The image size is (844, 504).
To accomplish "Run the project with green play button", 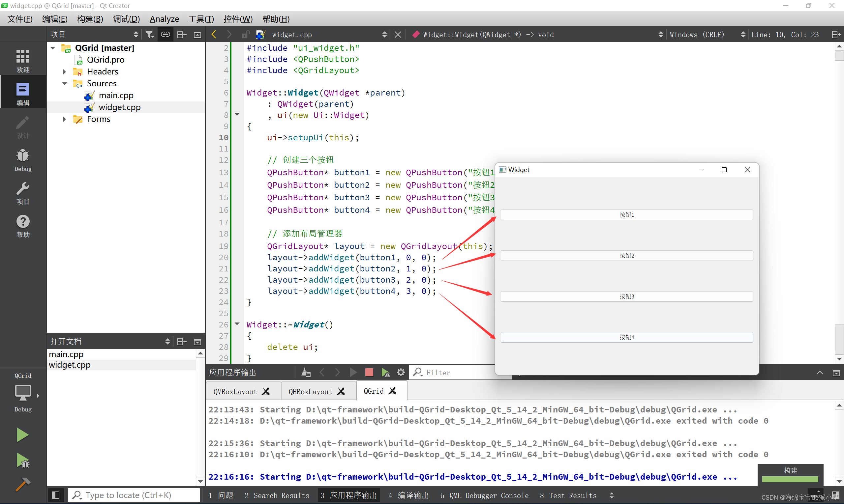I will [22, 434].
